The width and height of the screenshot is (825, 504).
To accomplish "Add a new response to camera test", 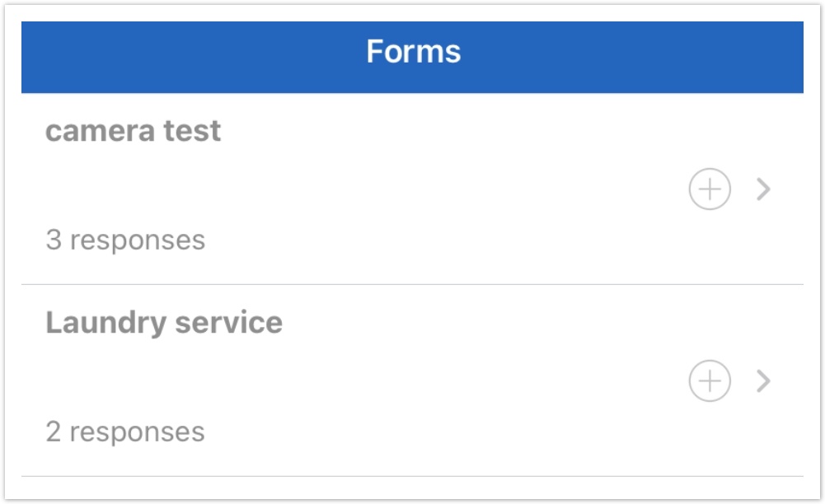I will pyautogui.click(x=710, y=189).
